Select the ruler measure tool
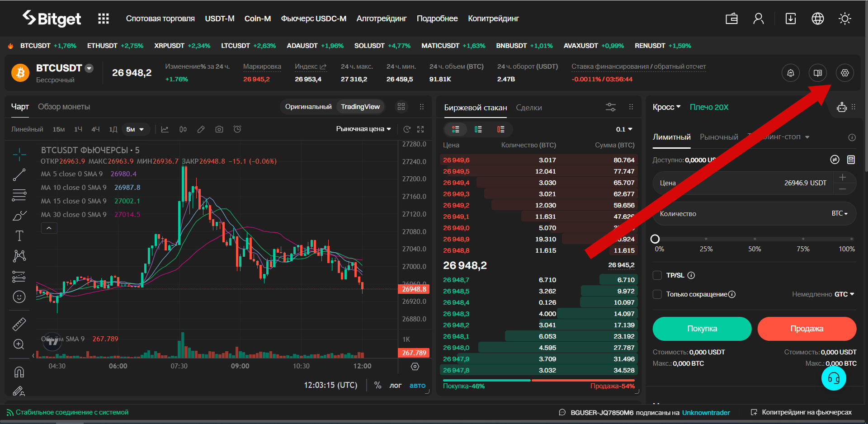 point(19,324)
